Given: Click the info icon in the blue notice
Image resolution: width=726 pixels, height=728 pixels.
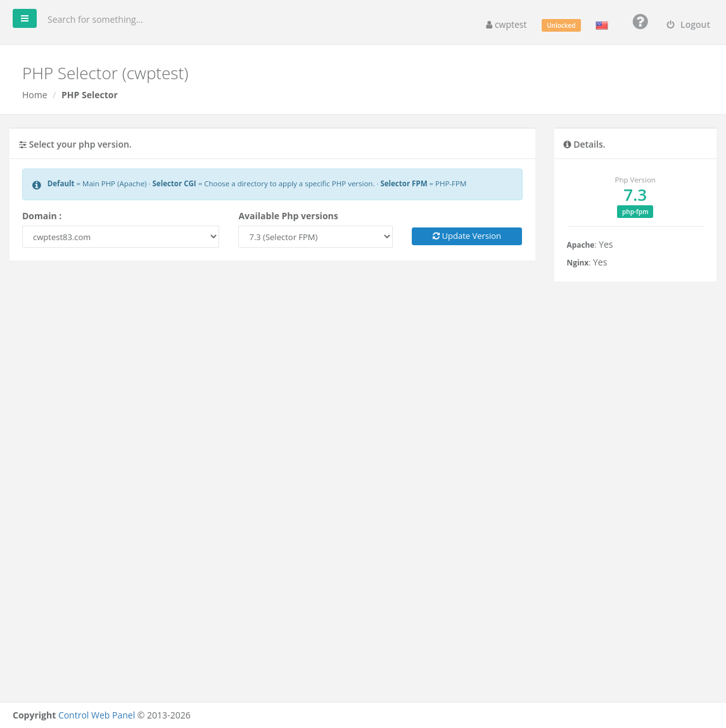Looking at the screenshot, I should pos(37,185).
